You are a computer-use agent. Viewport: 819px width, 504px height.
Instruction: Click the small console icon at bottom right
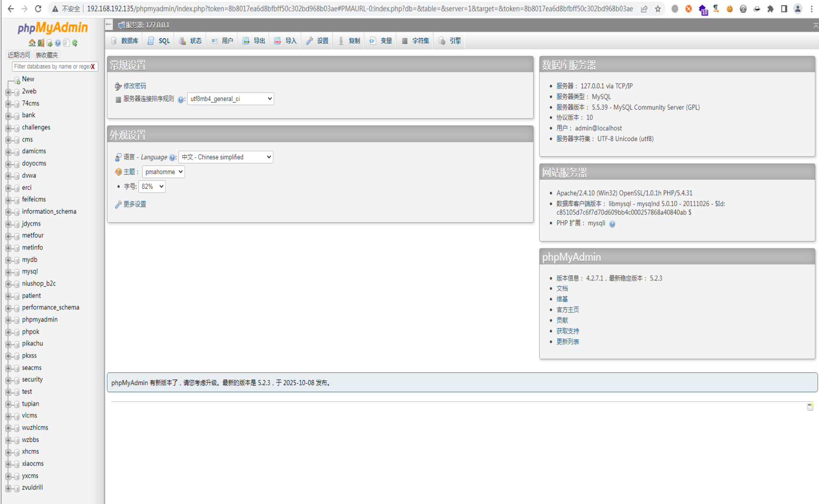[810, 407]
